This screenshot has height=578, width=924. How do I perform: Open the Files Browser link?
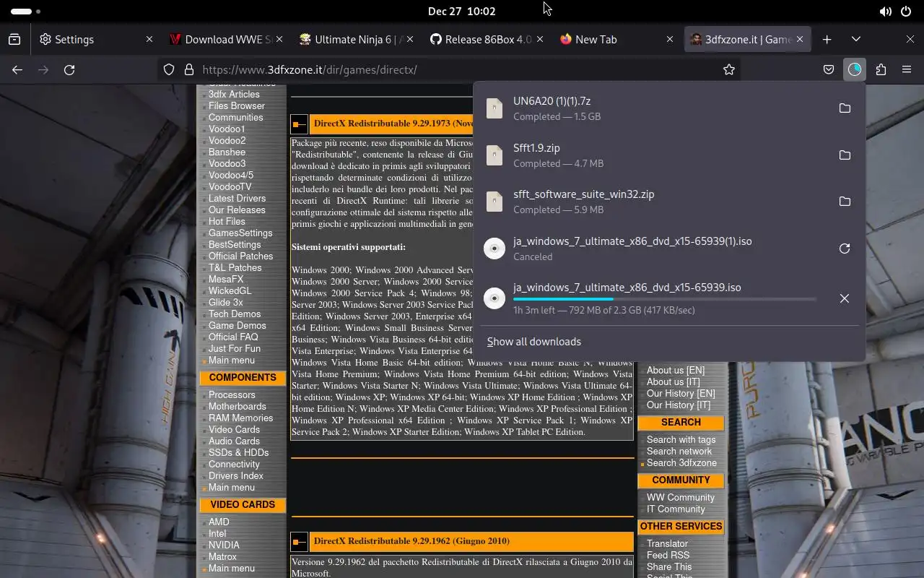point(237,106)
